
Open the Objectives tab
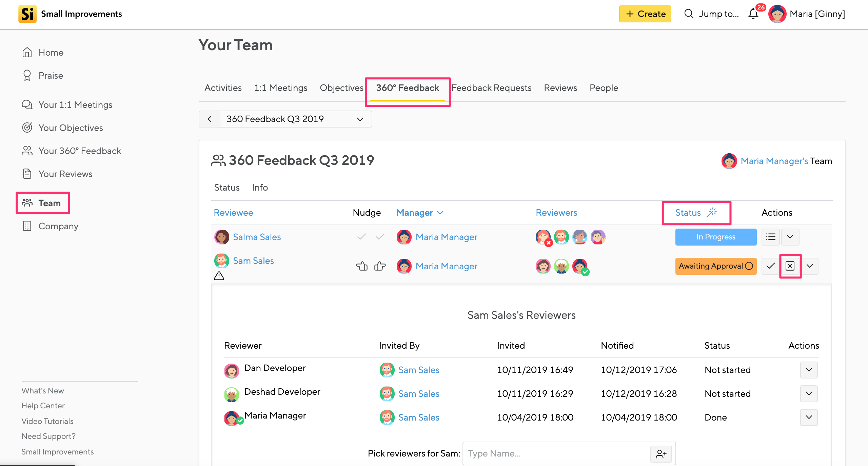pos(341,88)
